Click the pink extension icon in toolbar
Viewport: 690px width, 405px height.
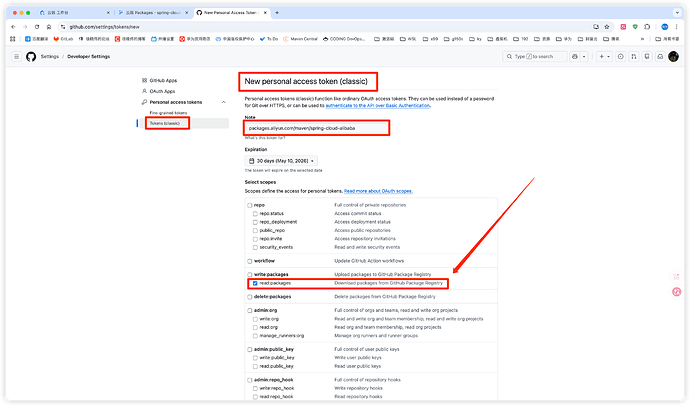(623, 27)
